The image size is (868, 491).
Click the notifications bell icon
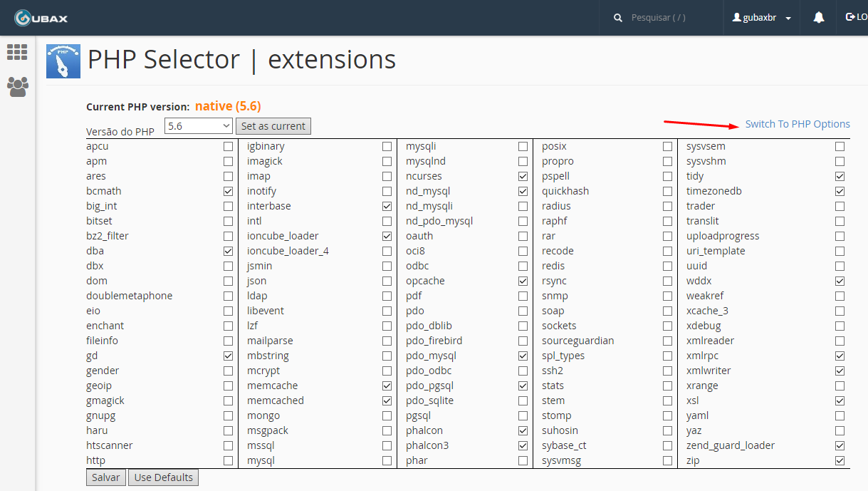819,18
